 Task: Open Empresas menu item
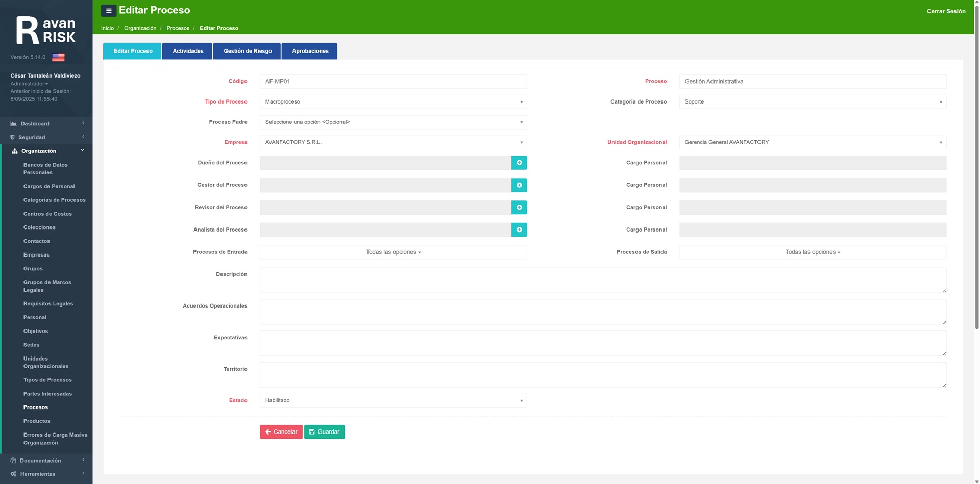click(36, 255)
